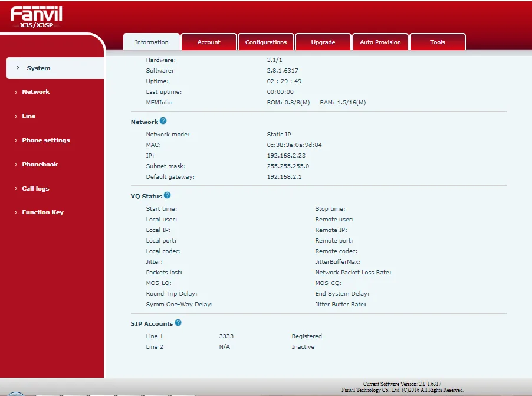This screenshot has width=532, height=396.
Task: Open the Auto Provision tab
Action: pos(380,41)
